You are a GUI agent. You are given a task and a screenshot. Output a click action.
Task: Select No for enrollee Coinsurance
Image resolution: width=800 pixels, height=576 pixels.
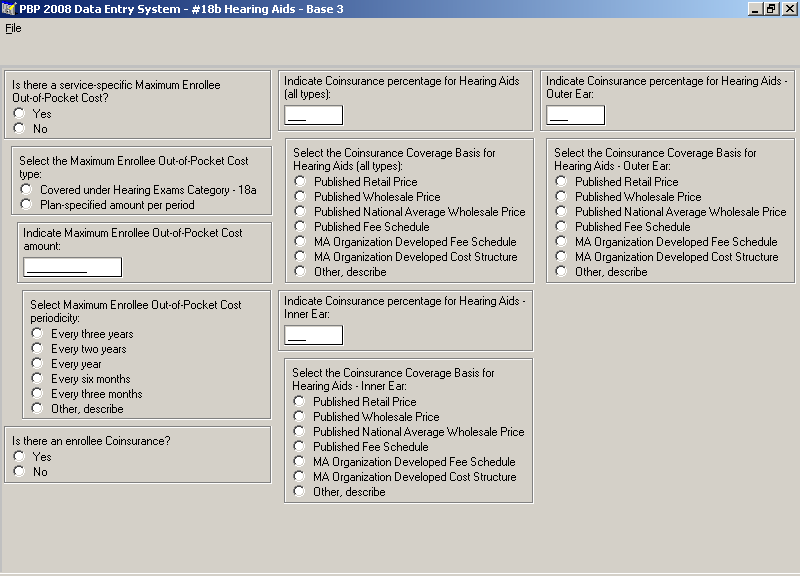pos(19,471)
